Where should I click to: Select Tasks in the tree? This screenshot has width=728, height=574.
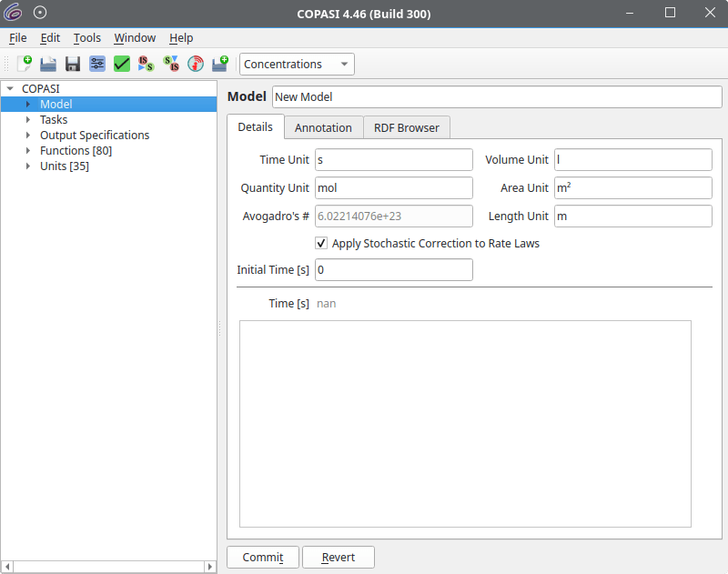pos(54,120)
